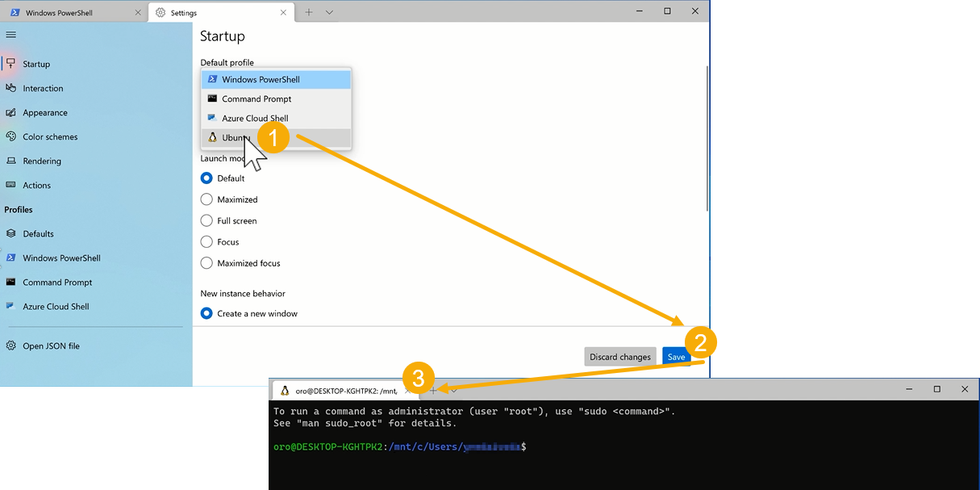Click the Actions keyboard icon
Image resolution: width=980 pixels, height=490 pixels.
click(x=10, y=185)
